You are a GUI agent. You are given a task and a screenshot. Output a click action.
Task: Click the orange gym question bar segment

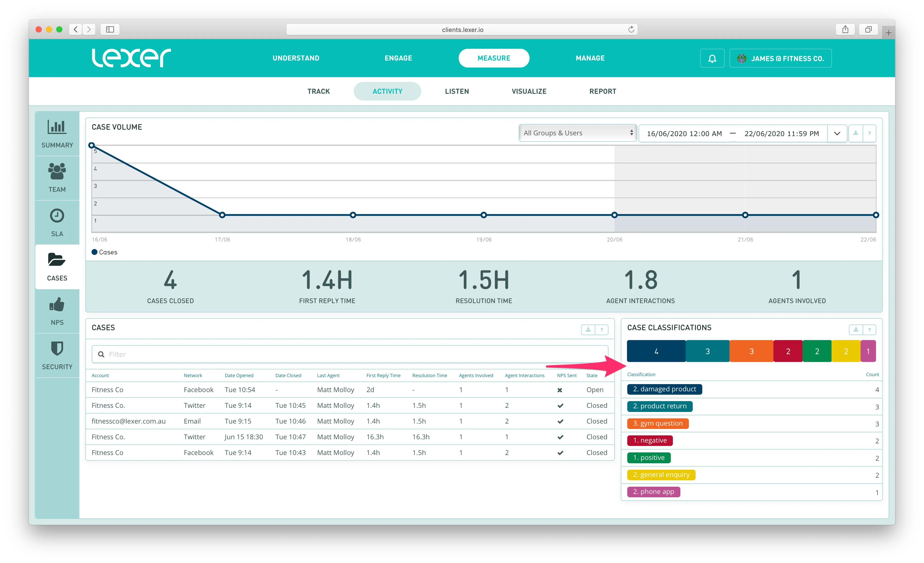[751, 351]
